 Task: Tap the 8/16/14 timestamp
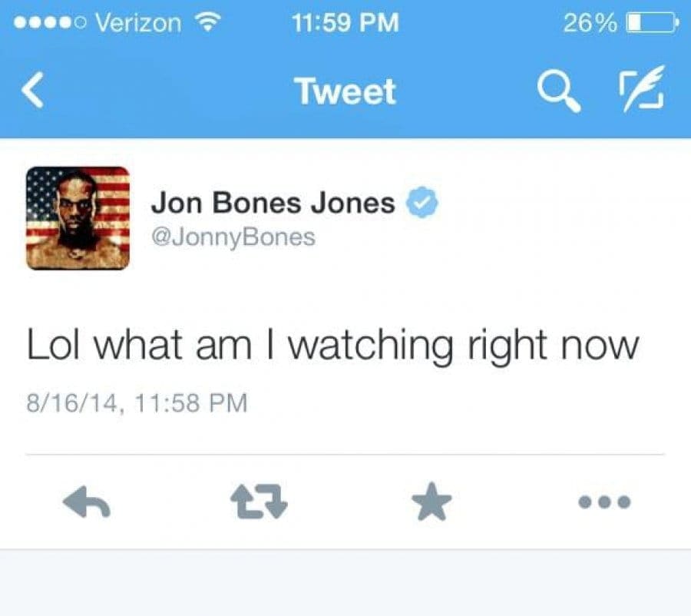(x=137, y=403)
